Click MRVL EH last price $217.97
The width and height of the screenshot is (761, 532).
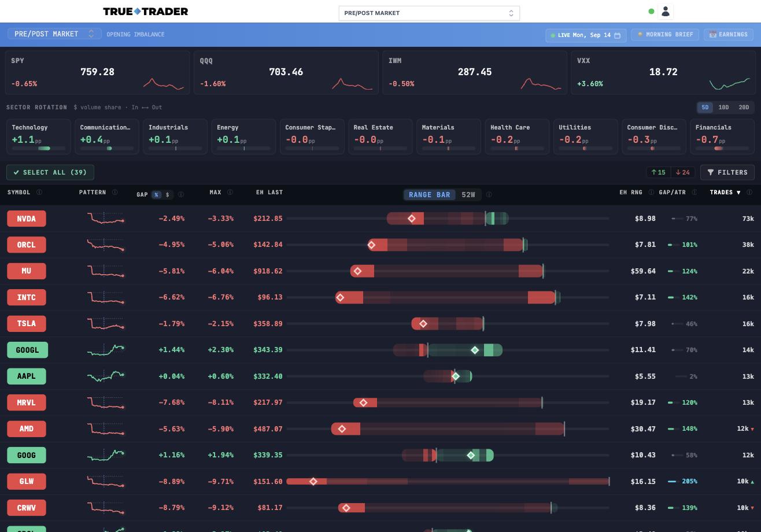(268, 402)
